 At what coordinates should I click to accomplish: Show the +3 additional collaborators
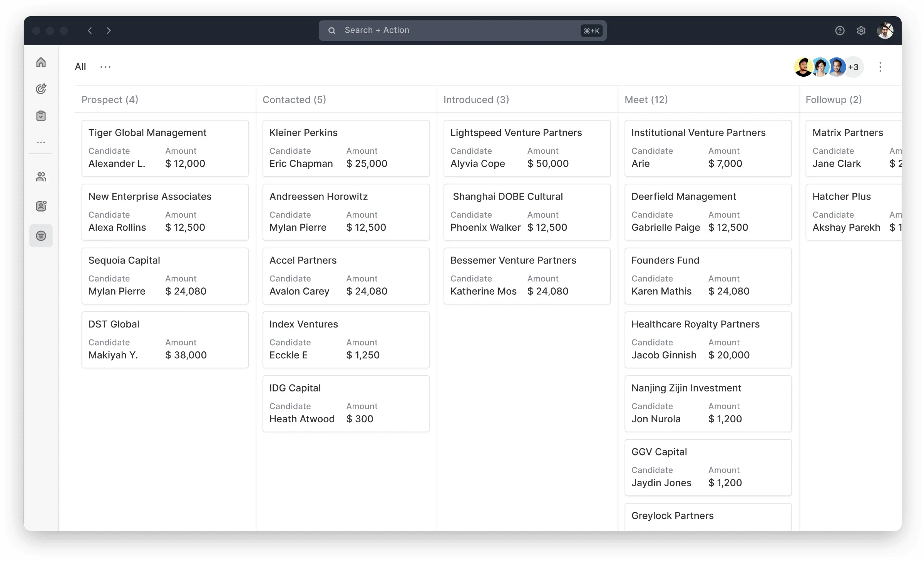[x=854, y=67]
